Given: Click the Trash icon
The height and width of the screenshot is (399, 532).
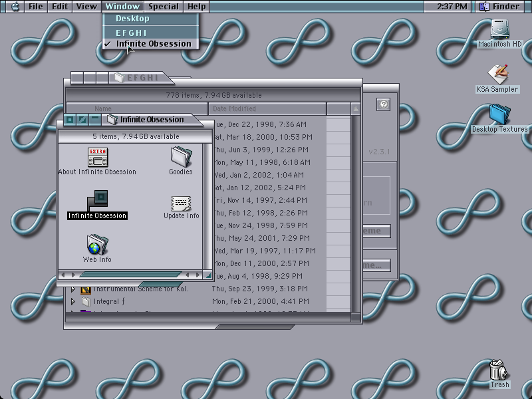Looking at the screenshot, I should pyautogui.click(x=498, y=370).
